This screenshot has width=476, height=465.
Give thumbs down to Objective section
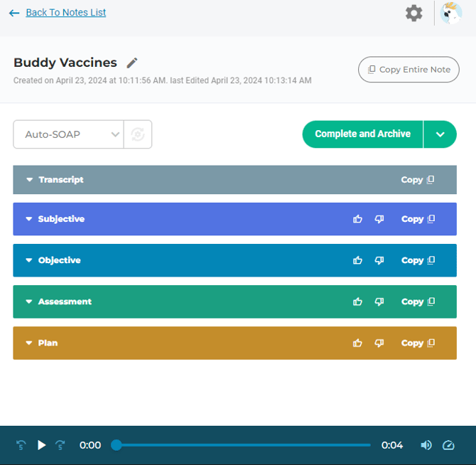click(379, 260)
